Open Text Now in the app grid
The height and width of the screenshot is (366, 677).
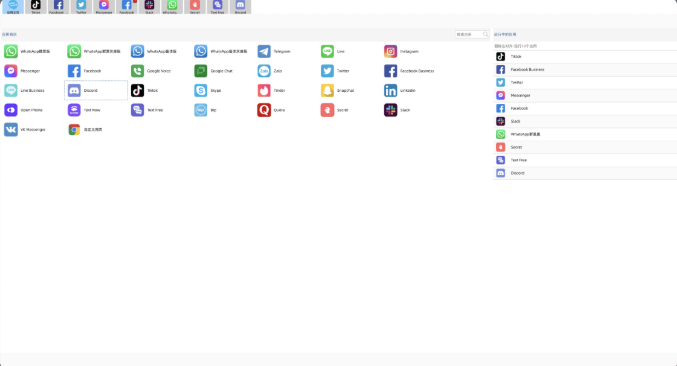click(x=84, y=110)
